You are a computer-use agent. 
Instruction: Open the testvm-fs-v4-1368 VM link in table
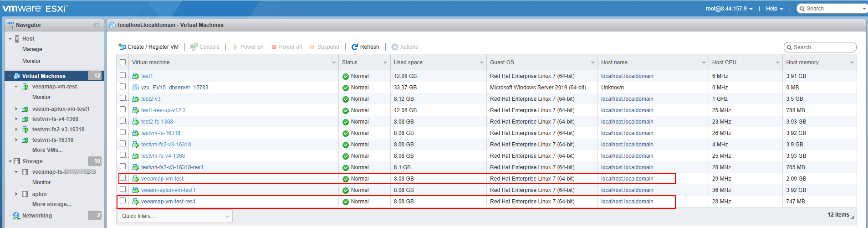[163, 156]
